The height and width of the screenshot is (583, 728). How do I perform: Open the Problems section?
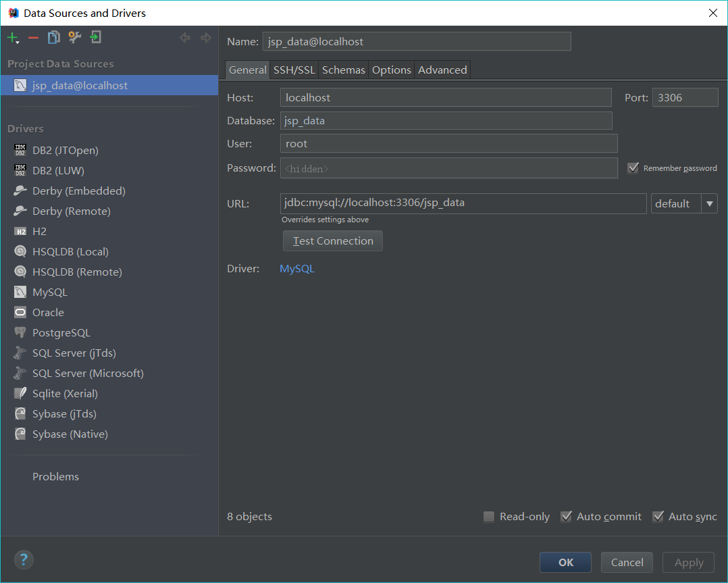(55, 477)
